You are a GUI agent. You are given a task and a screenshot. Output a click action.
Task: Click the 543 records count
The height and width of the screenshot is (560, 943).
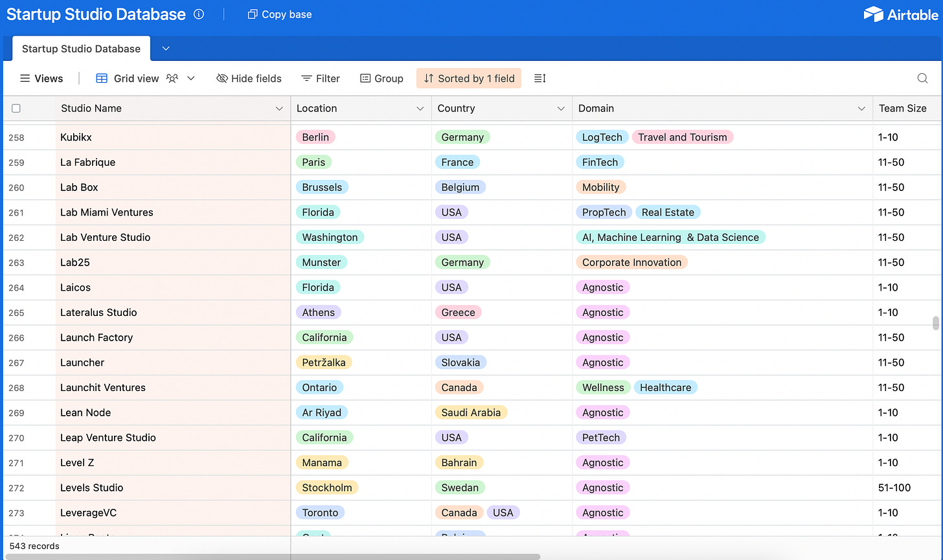point(34,546)
